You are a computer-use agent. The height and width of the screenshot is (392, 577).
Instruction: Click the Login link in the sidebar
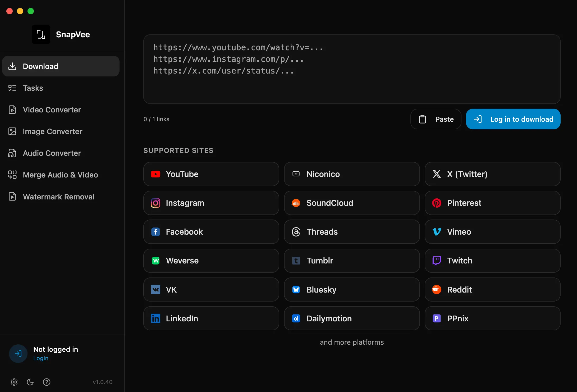point(41,358)
